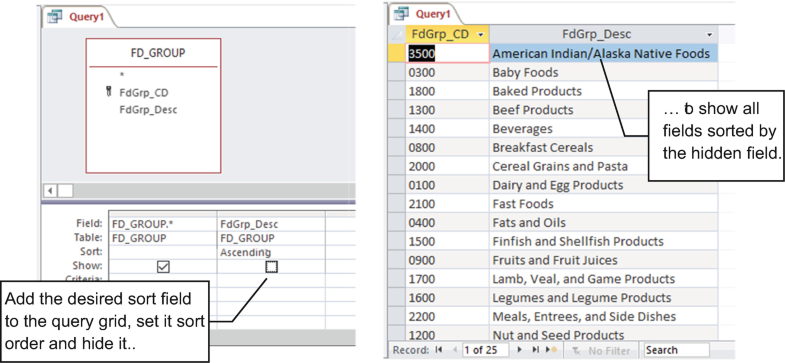This screenshot has height=363, width=785.
Task: Switch to Query1 design view tab
Action: click(x=79, y=17)
